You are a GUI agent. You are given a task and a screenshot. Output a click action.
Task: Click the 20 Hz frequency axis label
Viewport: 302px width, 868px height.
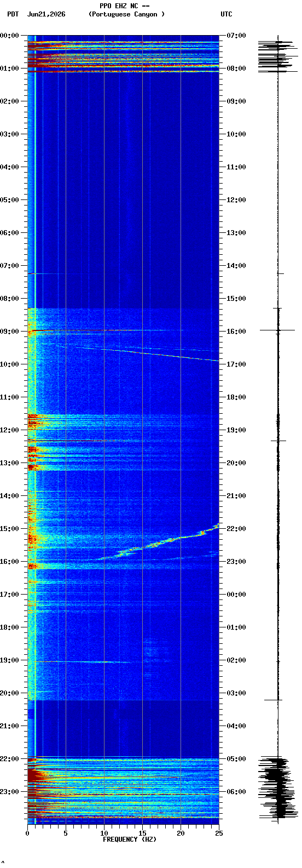coord(181,833)
